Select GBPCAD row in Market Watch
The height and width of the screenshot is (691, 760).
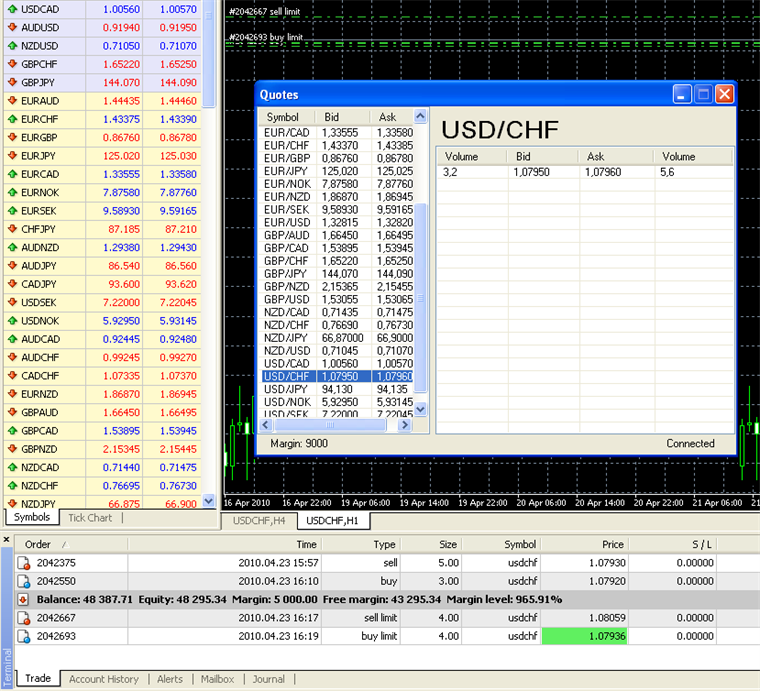pyautogui.click(x=102, y=431)
